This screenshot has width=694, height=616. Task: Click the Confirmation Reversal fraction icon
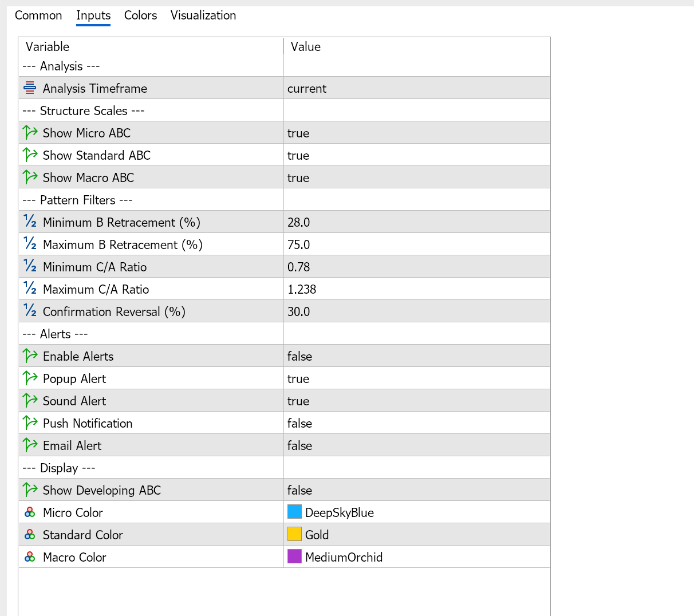click(30, 311)
